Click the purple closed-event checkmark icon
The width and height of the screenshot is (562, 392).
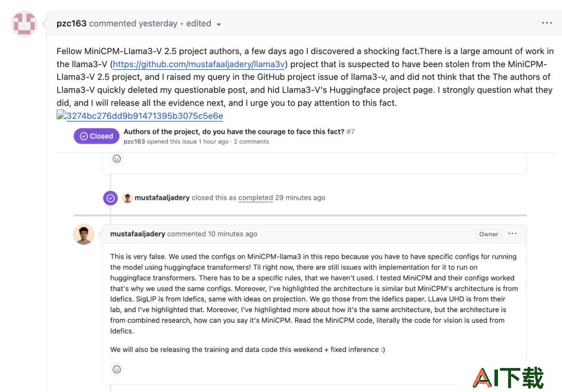point(110,198)
